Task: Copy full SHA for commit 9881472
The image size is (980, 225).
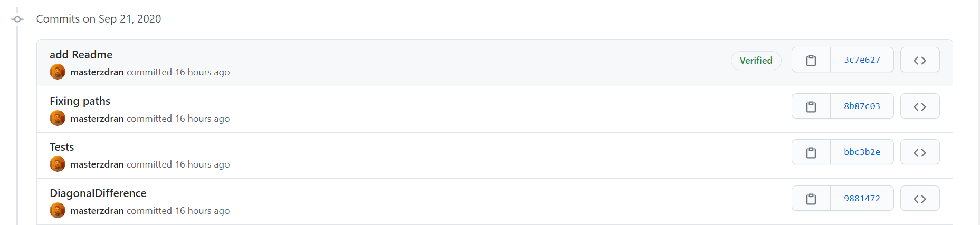Action: tap(811, 199)
